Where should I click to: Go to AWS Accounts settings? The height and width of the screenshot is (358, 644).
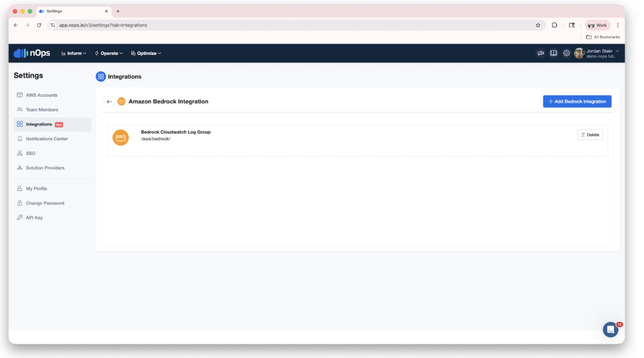tap(42, 95)
